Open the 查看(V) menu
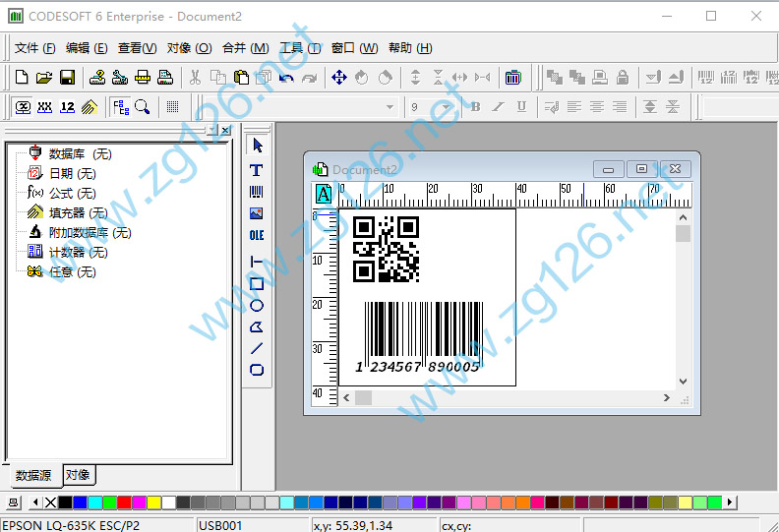The image size is (779, 532). [137, 48]
